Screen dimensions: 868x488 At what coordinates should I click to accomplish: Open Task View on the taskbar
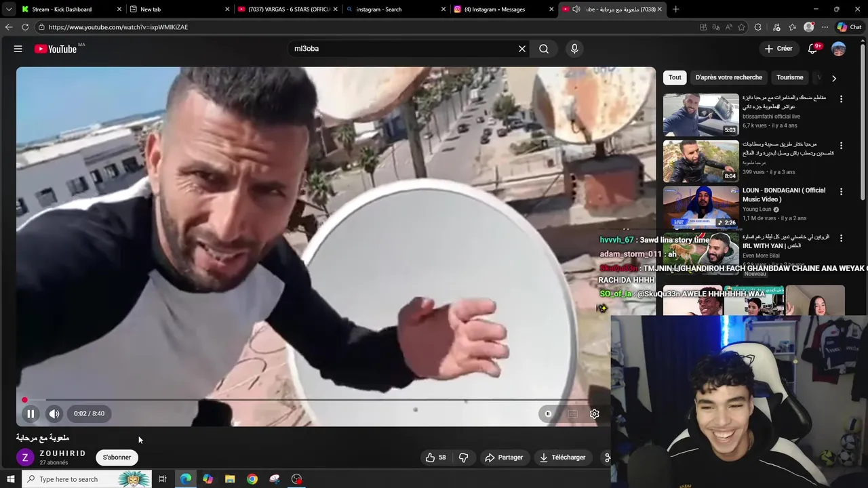(x=163, y=479)
